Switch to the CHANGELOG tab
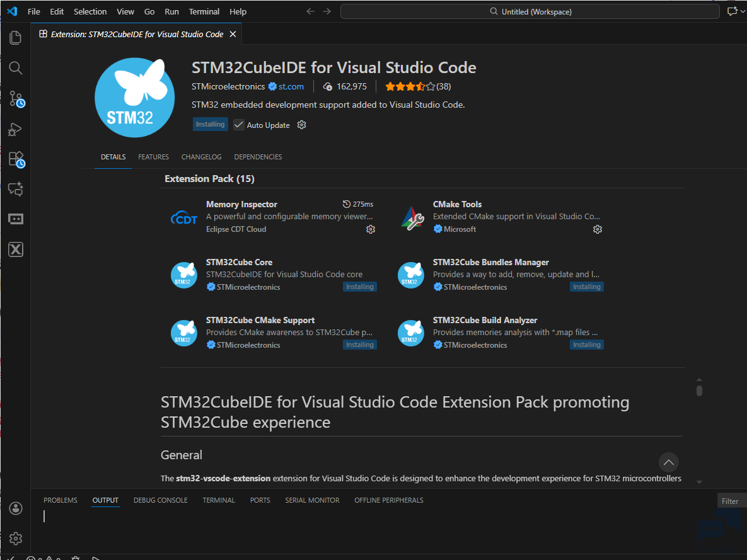This screenshot has height=560, width=747. (201, 157)
